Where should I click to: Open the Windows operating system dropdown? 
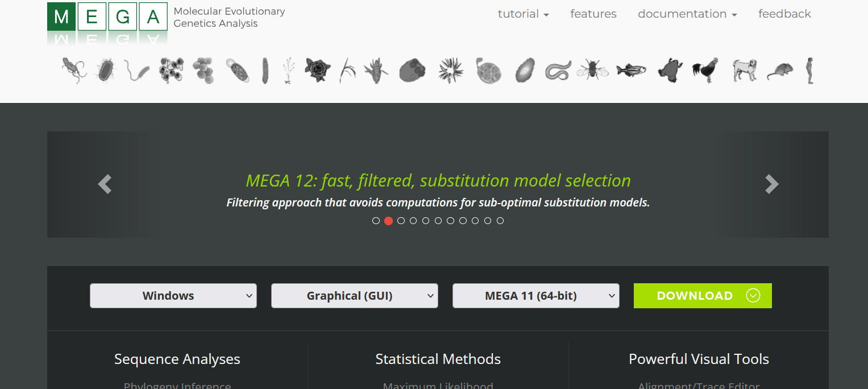[173, 296]
